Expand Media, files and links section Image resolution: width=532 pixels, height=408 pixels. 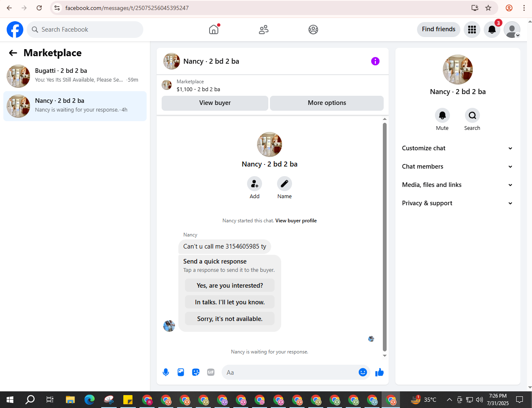click(x=457, y=185)
